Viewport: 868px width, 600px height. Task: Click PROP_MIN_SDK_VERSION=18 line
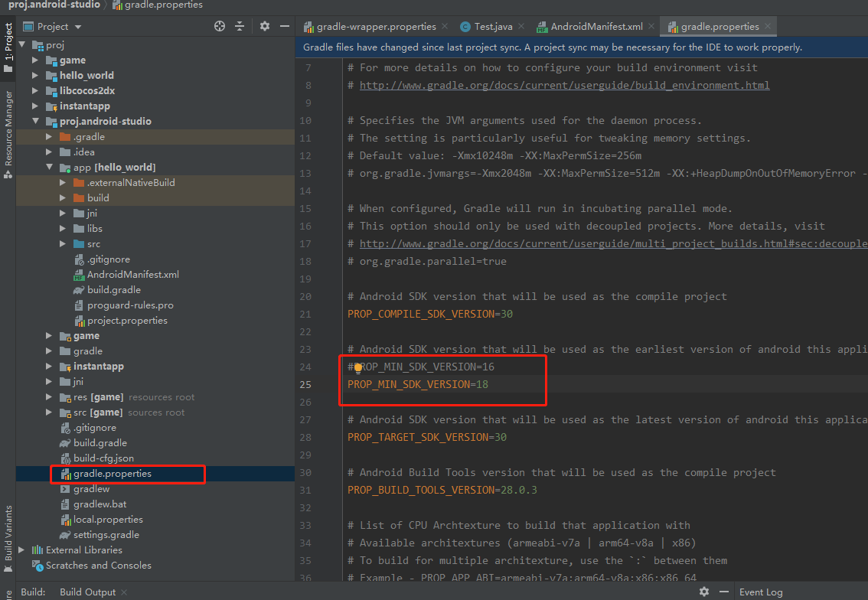[417, 384]
